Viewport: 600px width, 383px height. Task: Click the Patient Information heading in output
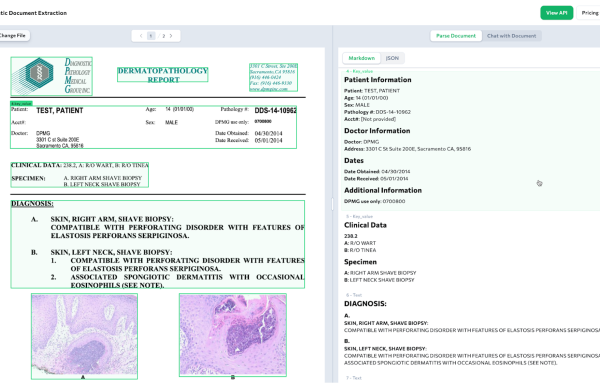[x=378, y=80]
